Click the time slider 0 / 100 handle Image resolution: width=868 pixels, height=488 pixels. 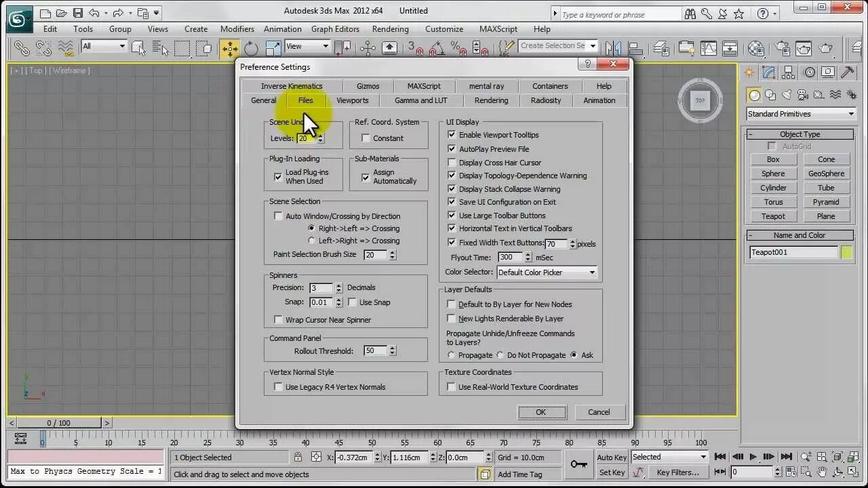[58, 423]
